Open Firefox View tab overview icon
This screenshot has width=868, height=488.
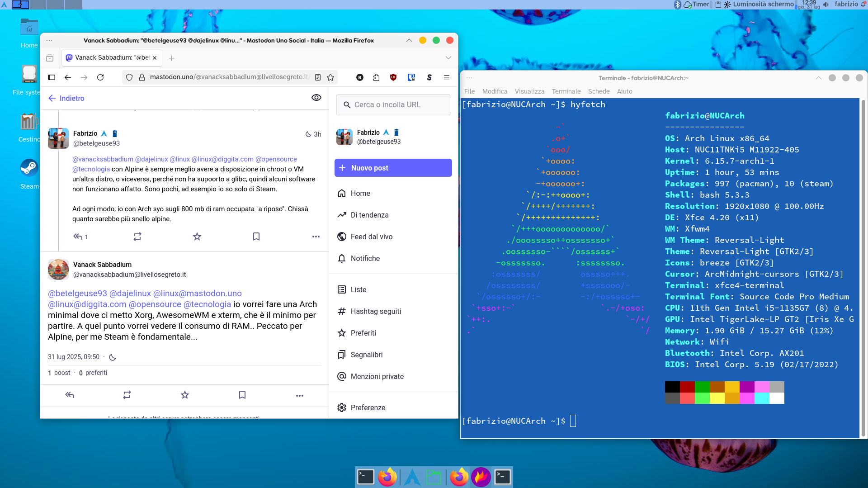50,58
